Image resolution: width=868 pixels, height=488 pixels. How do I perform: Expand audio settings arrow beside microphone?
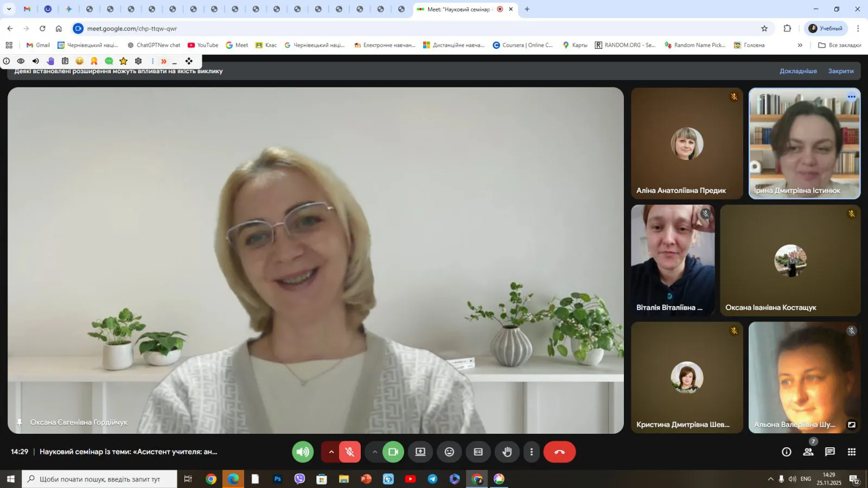[x=331, y=452]
